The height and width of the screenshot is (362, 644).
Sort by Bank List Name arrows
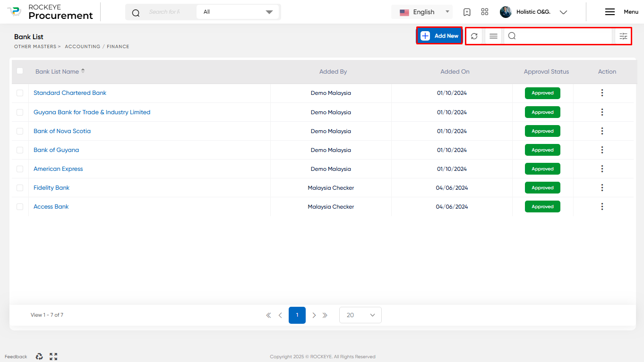(83, 71)
